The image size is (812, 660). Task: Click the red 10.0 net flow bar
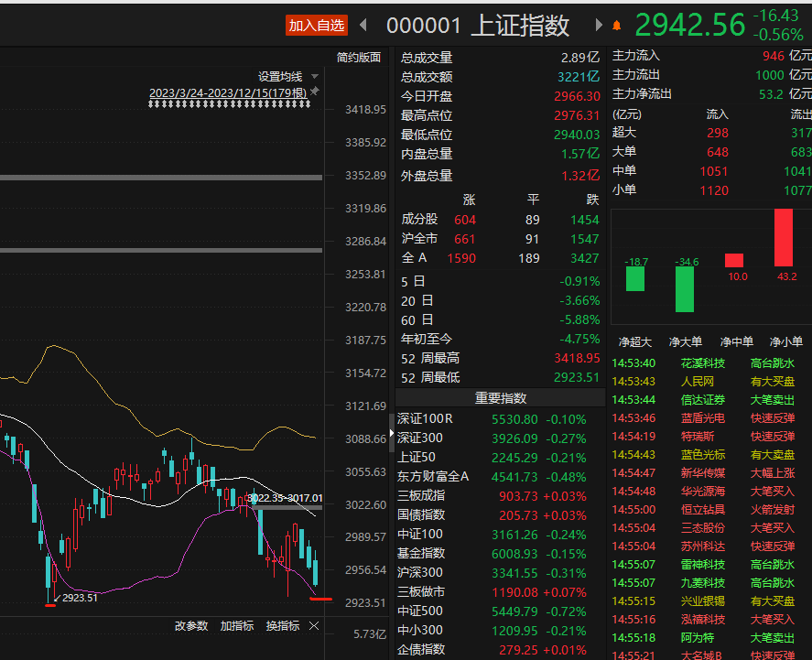pos(734,260)
